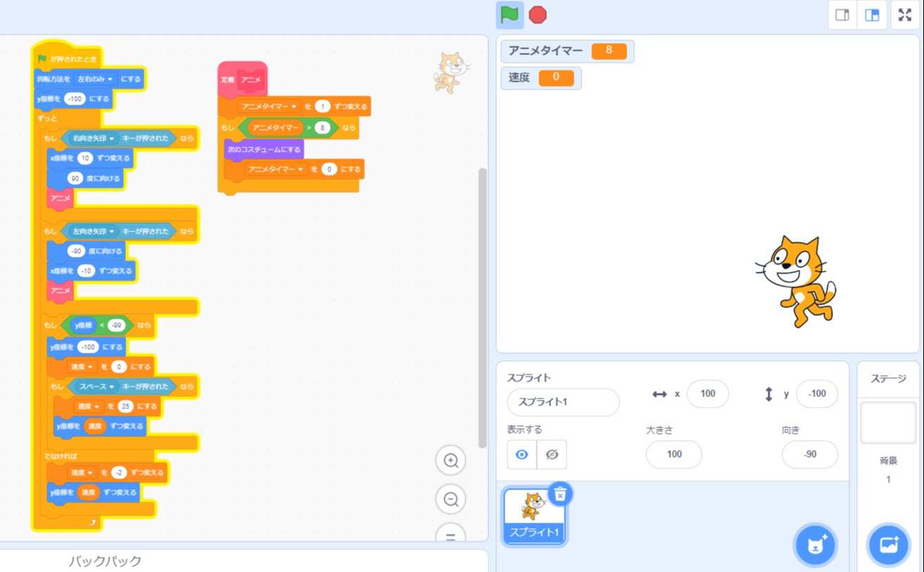Open アニメタイマー dropdown in the set-to-0 block
The width and height of the screenshot is (924, 572).
(x=276, y=169)
